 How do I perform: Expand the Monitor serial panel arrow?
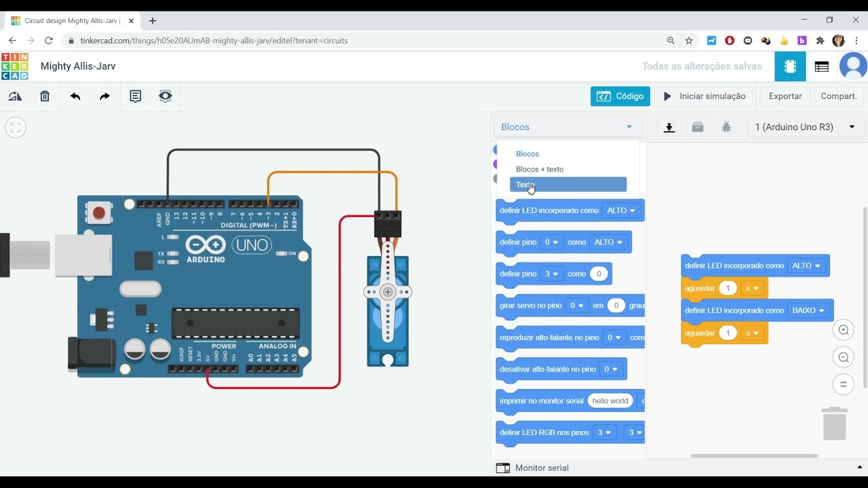pos(859,467)
